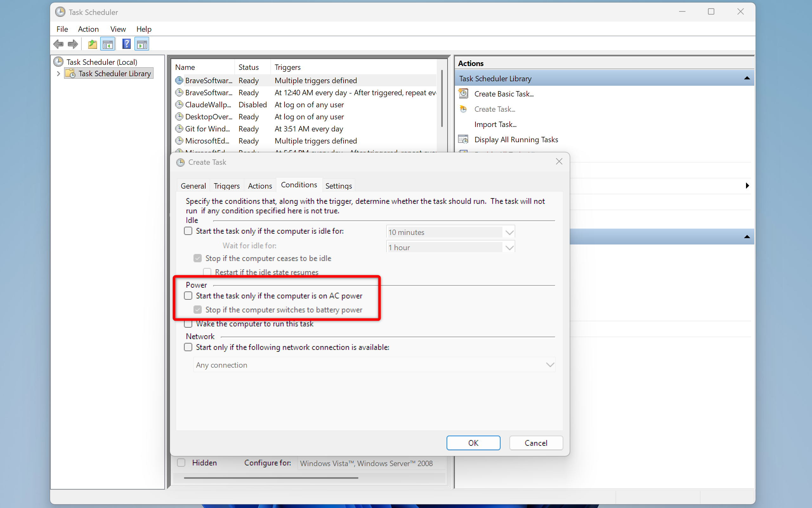Open the '1 hour' wait-for-idle dropdown
The width and height of the screenshot is (812, 508).
450,247
